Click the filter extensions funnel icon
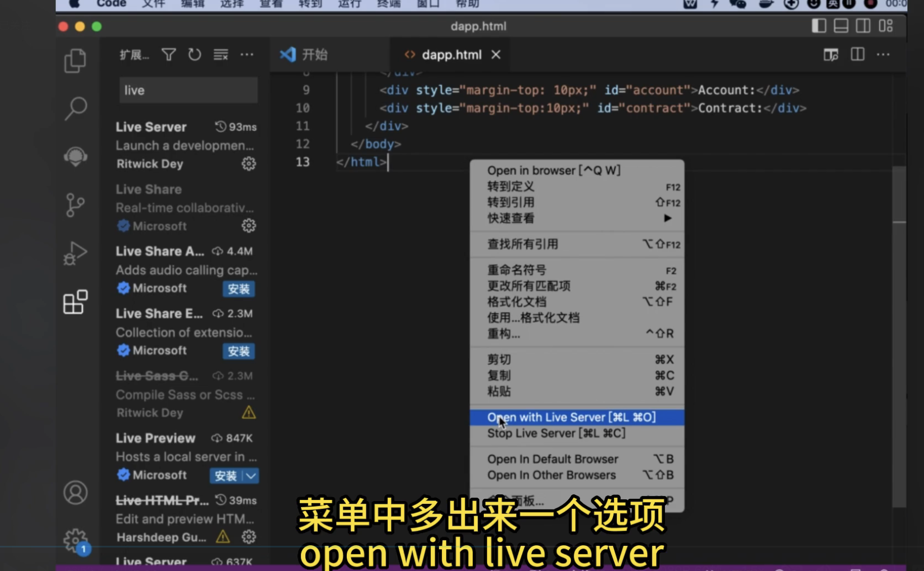The height and width of the screenshot is (571, 924). click(x=168, y=54)
